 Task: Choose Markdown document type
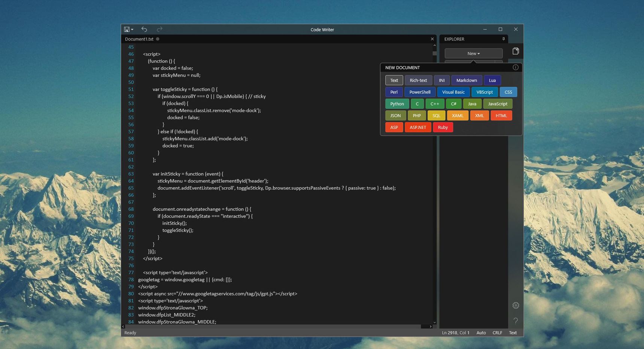(467, 81)
